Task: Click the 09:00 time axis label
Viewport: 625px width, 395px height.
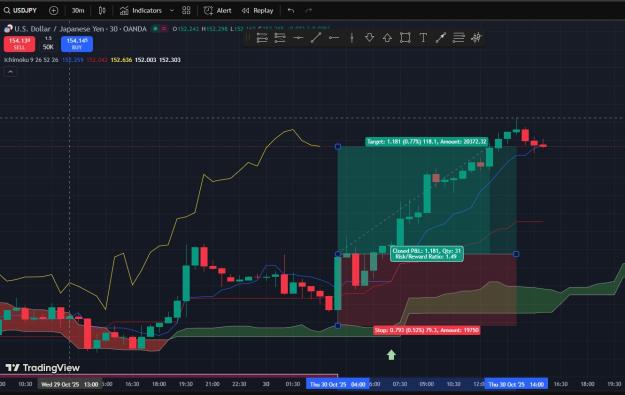Action: click(427, 384)
